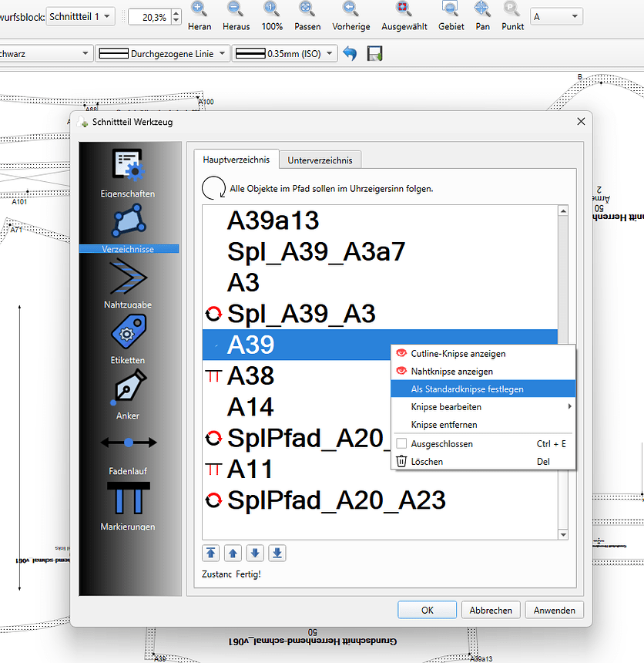Viewport: 644px width, 663px height.
Task: Click the Anwenden button
Action: click(x=554, y=610)
